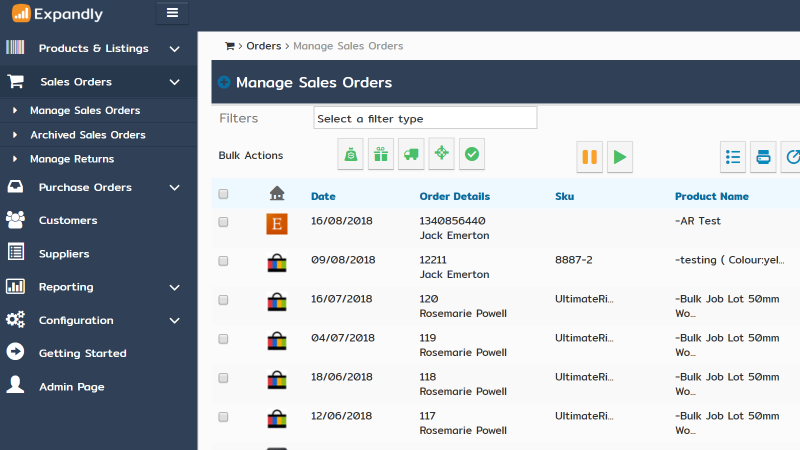This screenshot has height=450, width=800.
Task: Click the list view icon button
Action: (733, 157)
